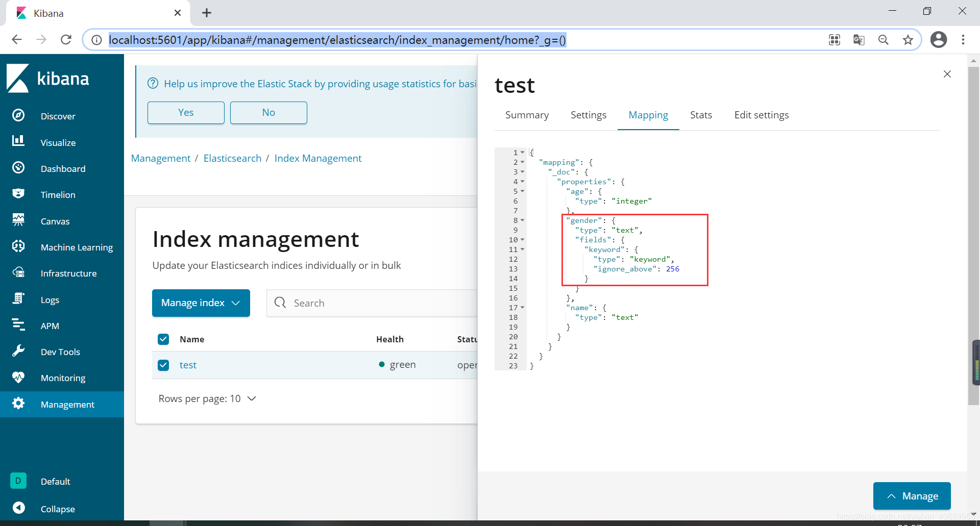Close the test index flyout
The image size is (980, 526).
(x=947, y=74)
